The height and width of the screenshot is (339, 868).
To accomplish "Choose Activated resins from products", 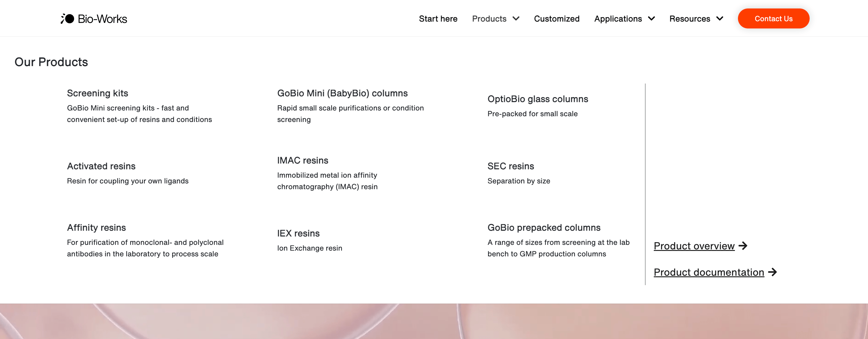I will (x=101, y=166).
